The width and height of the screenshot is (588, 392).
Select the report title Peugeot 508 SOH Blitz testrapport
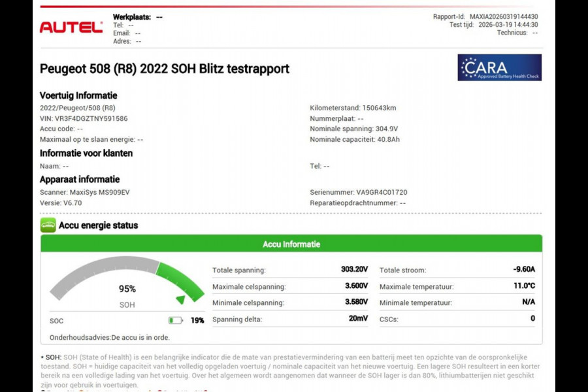tap(164, 69)
